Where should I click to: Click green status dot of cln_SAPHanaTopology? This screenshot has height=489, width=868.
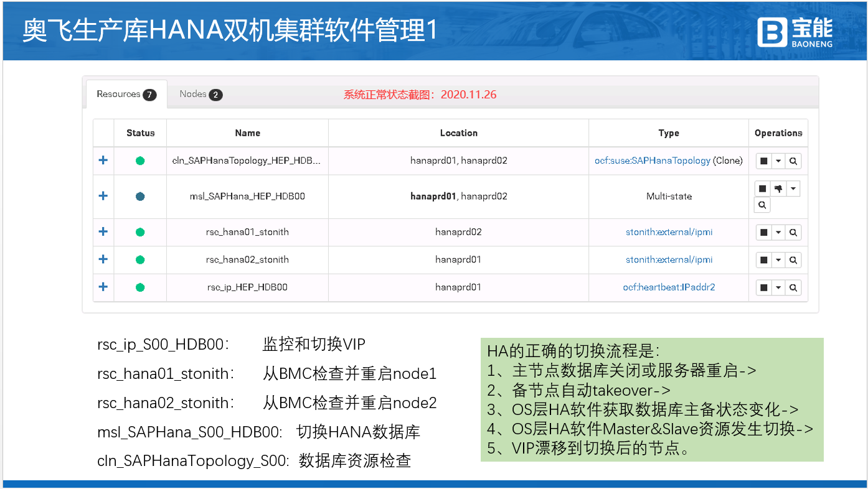point(140,161)
